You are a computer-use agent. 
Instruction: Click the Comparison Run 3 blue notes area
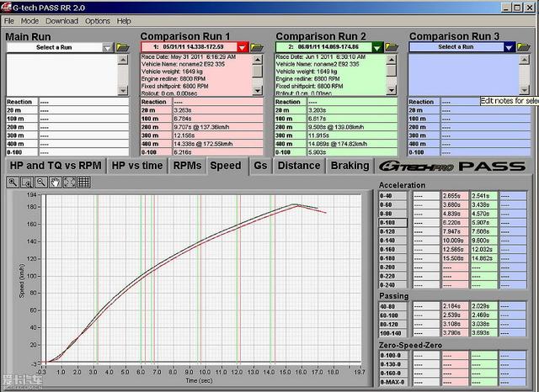464,75
